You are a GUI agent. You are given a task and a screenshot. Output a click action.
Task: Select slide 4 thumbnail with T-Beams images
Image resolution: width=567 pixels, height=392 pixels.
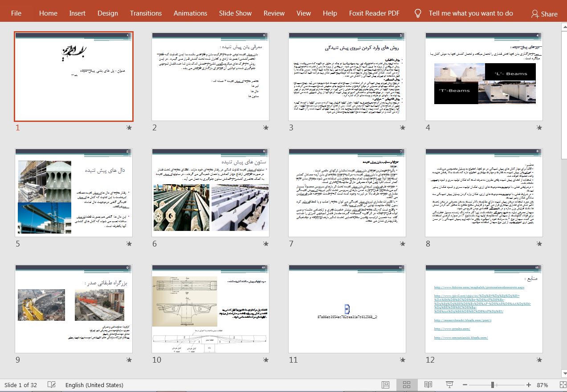pos(484,77)
